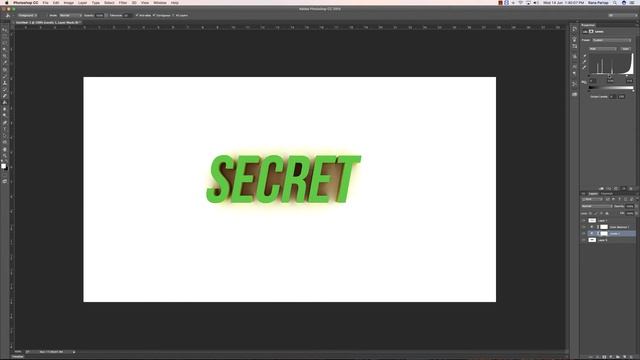Open the layer Kind filter dropdown

(x=593, y=199)
